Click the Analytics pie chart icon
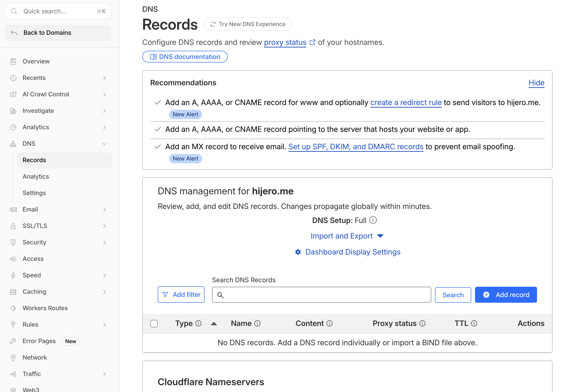The width and height of the screenshot is (573, 392). point(13,127)
